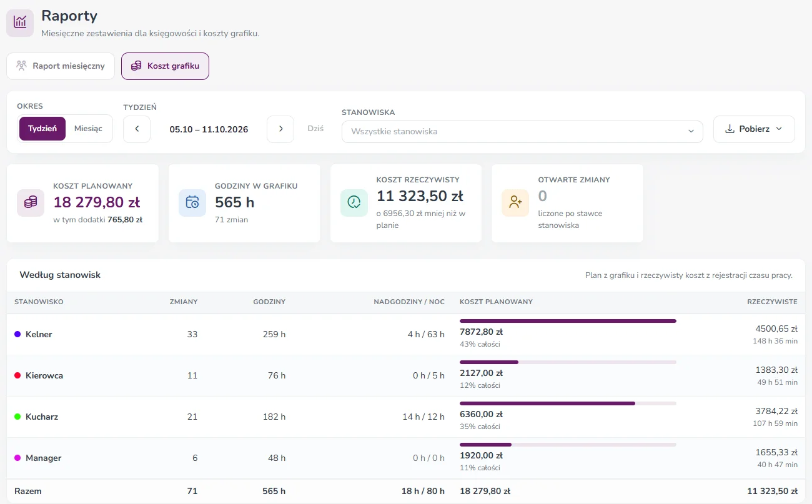Click the Kucharz overtime value 14 h / 12 h
Image resolution: width=812 pixels, height=504 pixels.
pyautogui.click(x=423, y=417)
